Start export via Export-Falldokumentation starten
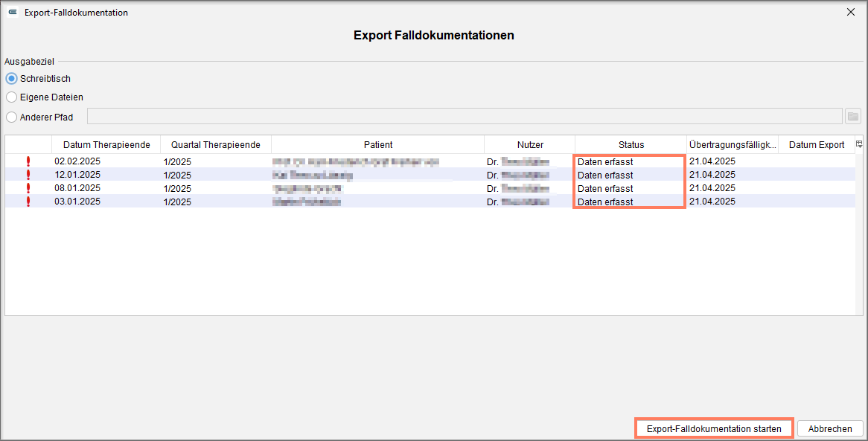Screen dimensions: 868x441 point(714,429)
